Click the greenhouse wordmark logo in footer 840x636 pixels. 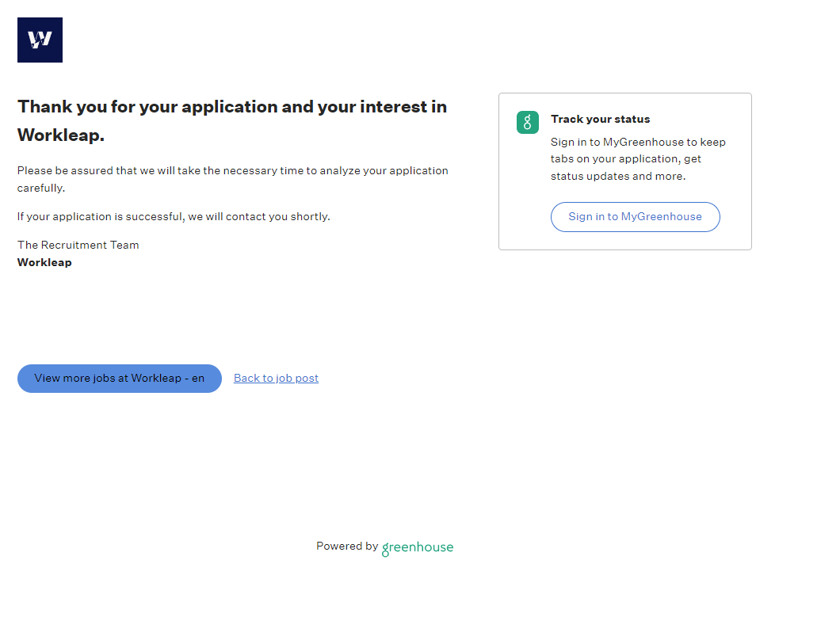pyautogui.click(x=418, y=547)
